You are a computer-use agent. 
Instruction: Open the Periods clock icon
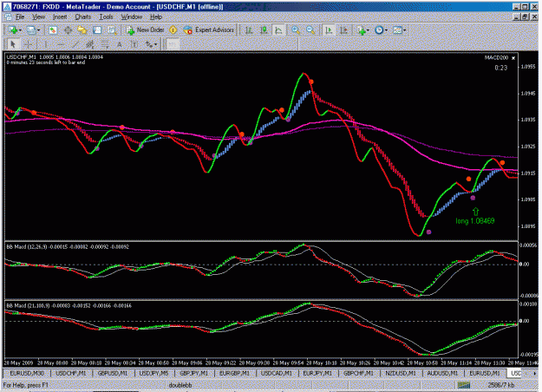pyautogui.click(x=379, y=30)
